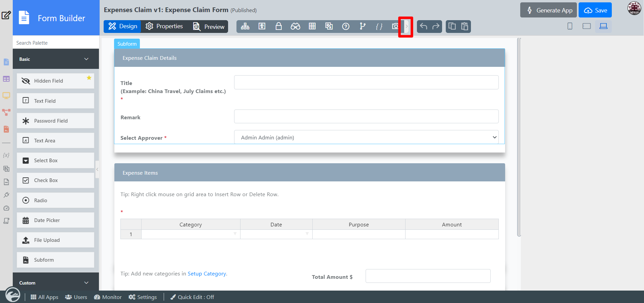Viewport: 644px width, 303px height.
Task: Open the variable {x} icon in sidebar
Action: pos(6,155)
